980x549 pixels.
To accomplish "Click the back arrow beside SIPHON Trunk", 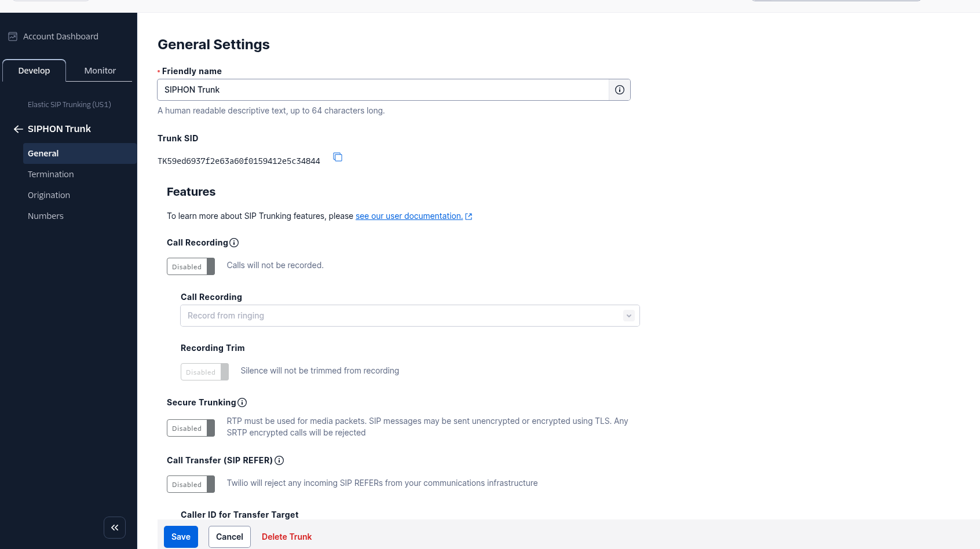I will (x=18, y=129).
